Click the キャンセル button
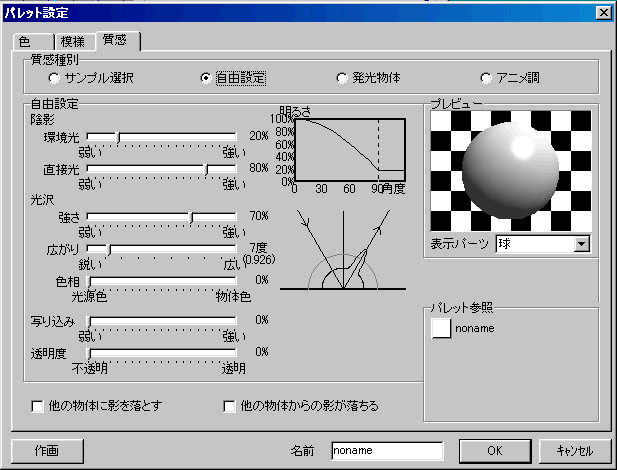 pyautogui.click(x=574, y=450)
